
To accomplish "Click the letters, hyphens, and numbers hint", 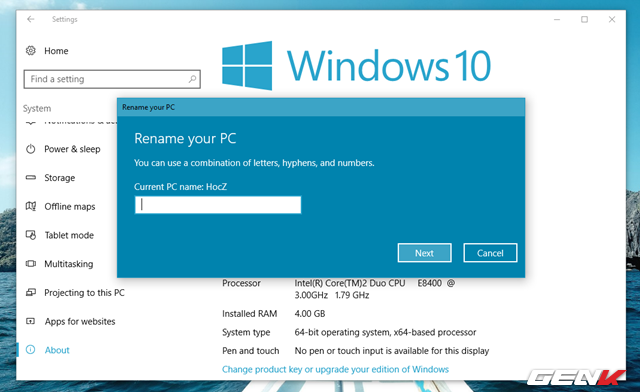I will (x=254, y=163).
